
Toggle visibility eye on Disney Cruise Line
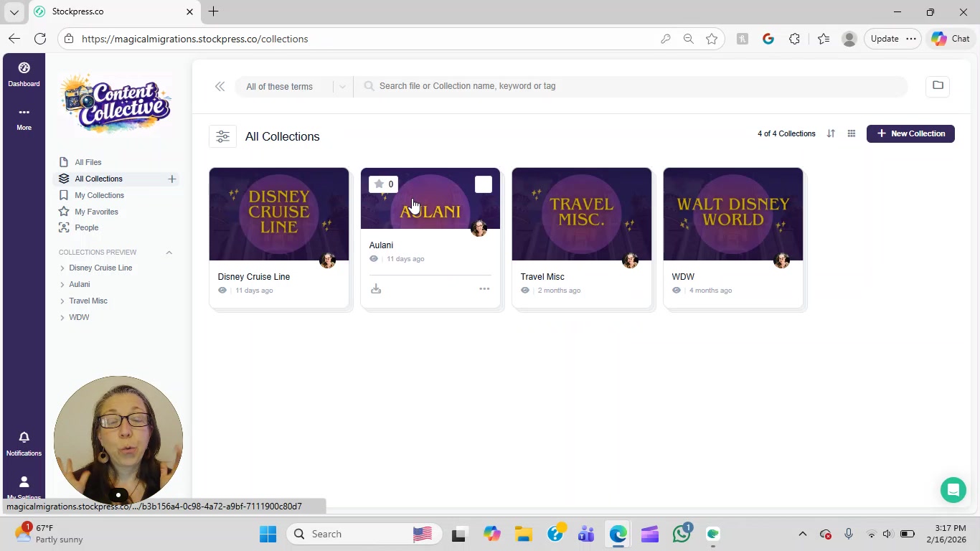click(x=222, y=291)
